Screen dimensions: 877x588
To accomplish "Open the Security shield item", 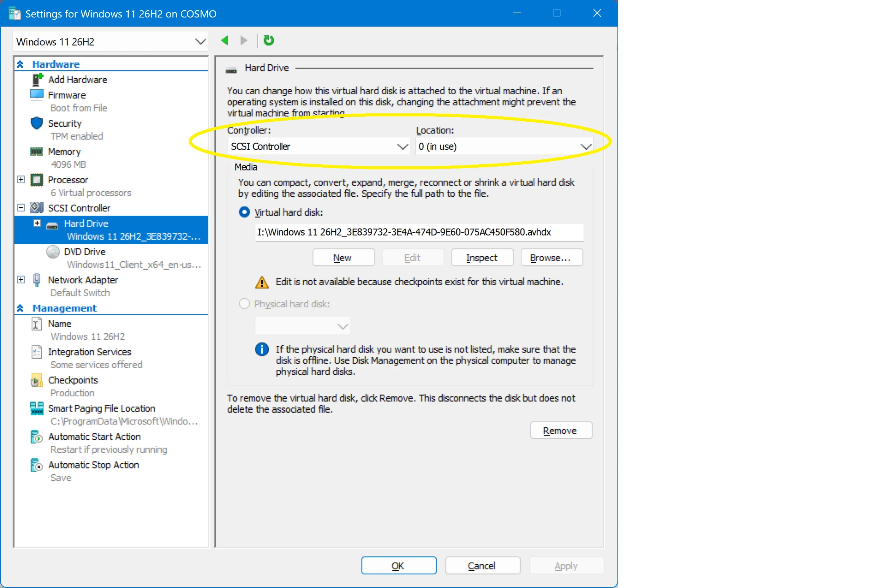I will 65,123.
